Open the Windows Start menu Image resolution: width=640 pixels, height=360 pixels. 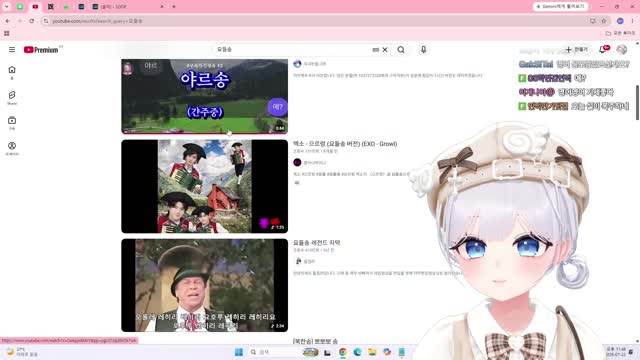pyautogui.click(x=239, y=352)
